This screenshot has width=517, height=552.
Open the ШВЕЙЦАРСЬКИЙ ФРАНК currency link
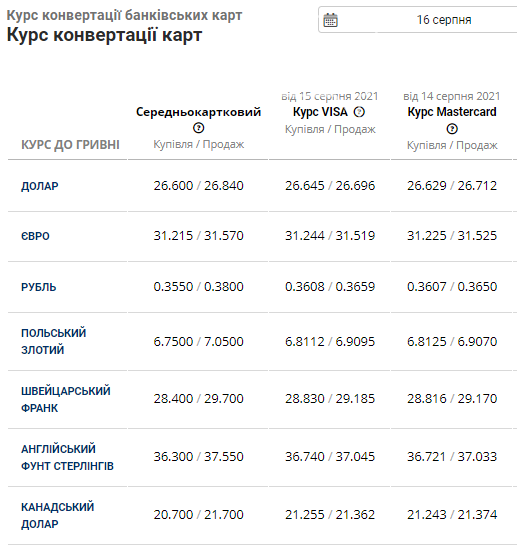tap(66, 399)
